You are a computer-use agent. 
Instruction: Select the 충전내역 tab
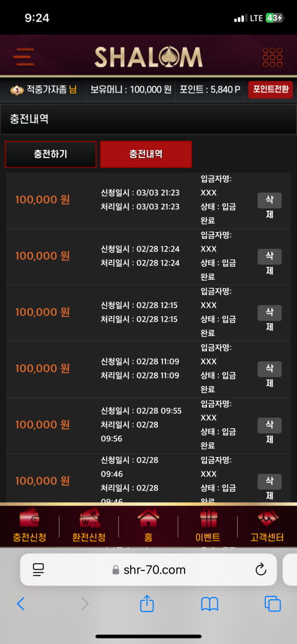(x=146, y=154)
